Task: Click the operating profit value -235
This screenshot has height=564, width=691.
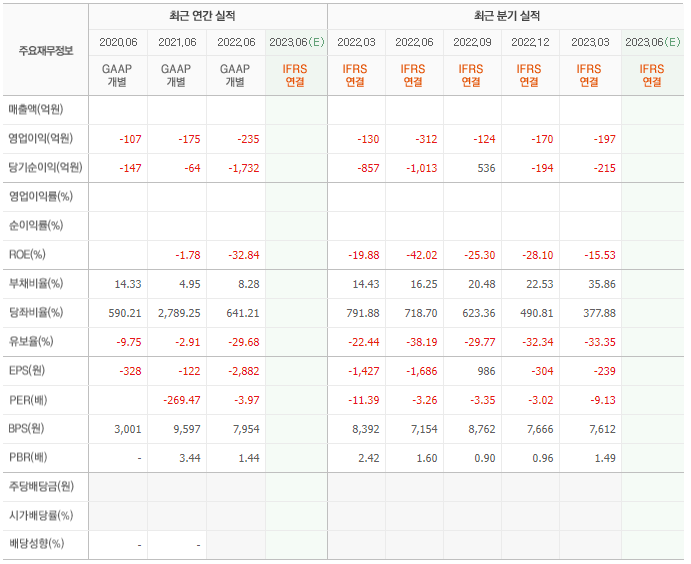Action: pyautogui.click(x=248, y=139)
